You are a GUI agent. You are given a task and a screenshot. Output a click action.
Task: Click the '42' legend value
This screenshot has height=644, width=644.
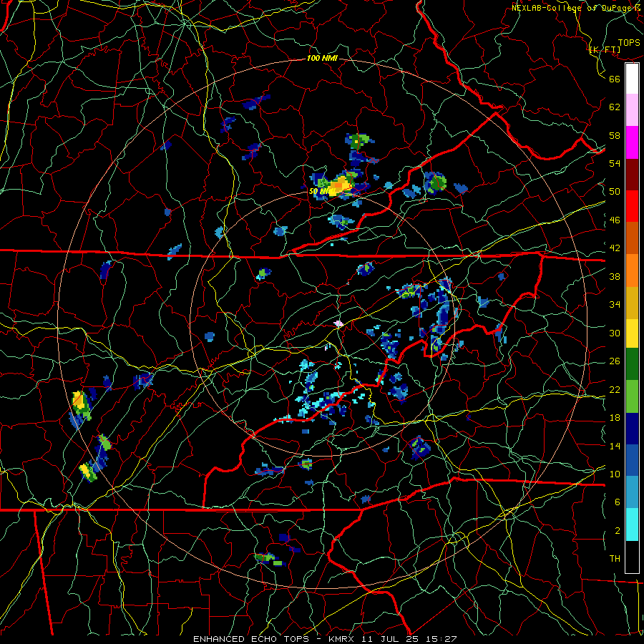615,248
